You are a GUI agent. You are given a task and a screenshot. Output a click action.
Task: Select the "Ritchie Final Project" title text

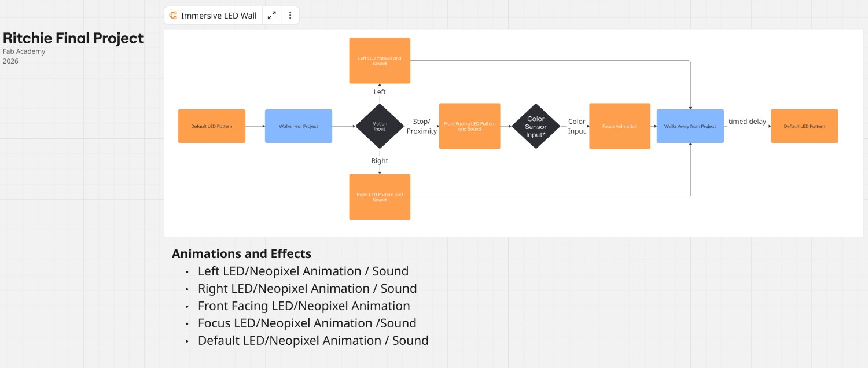coord(73,38)
